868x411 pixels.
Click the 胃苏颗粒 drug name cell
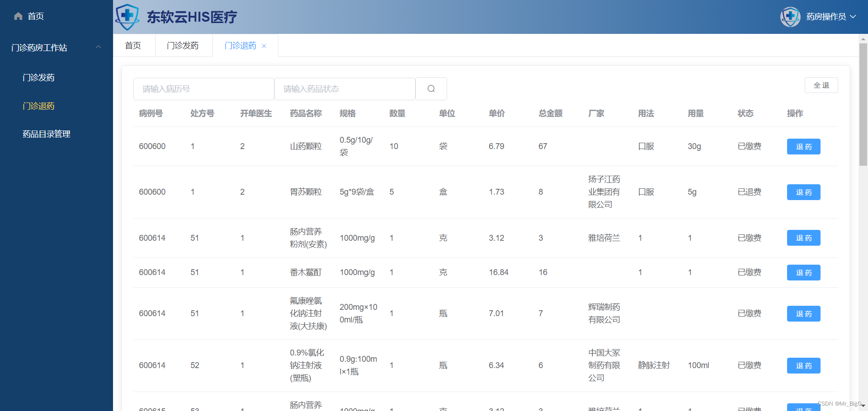pos(306,192)
